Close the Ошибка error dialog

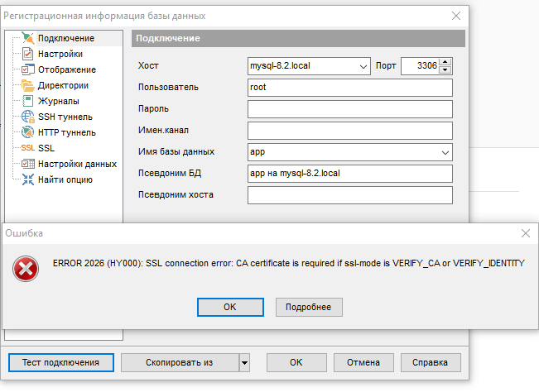[x=525, y=234]
